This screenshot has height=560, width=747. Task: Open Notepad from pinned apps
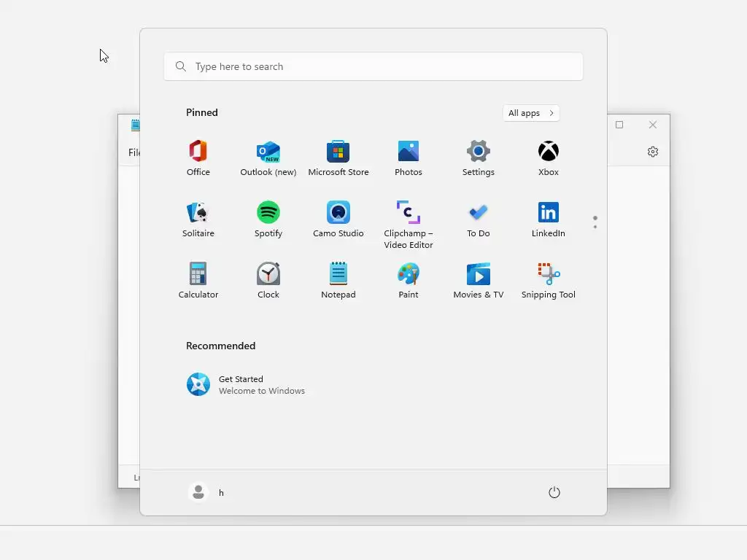[338, 281]
